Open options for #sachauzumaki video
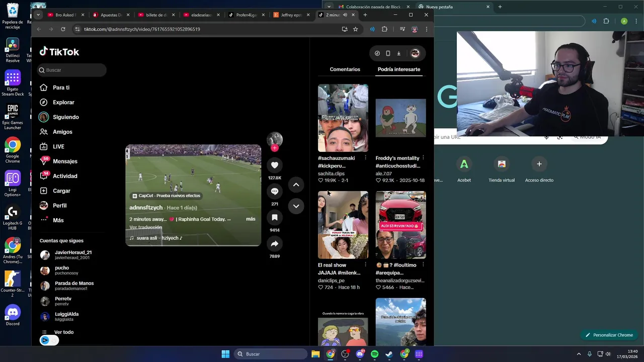Image resolution: width=644 pixels, height=362 pixels. [365, 158]
